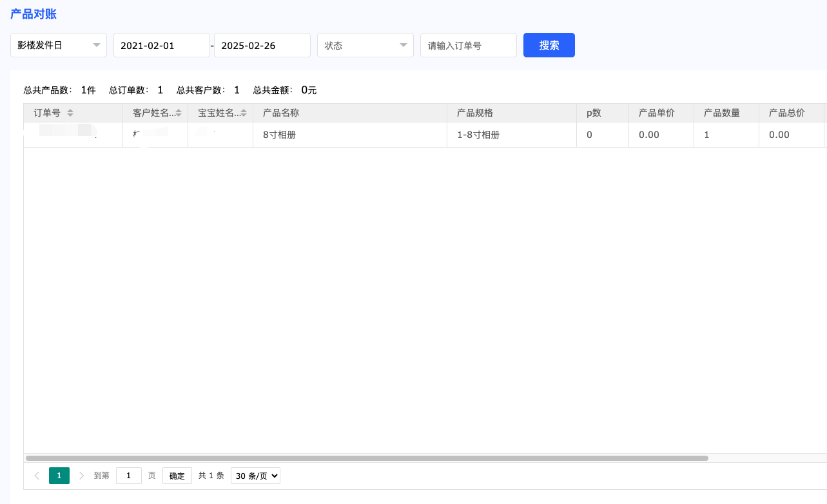Image resolution: width=827 pixels, height=504 pixels.
Task: Open the 影楼发件日 dropdown
Action: pos(59,45)
